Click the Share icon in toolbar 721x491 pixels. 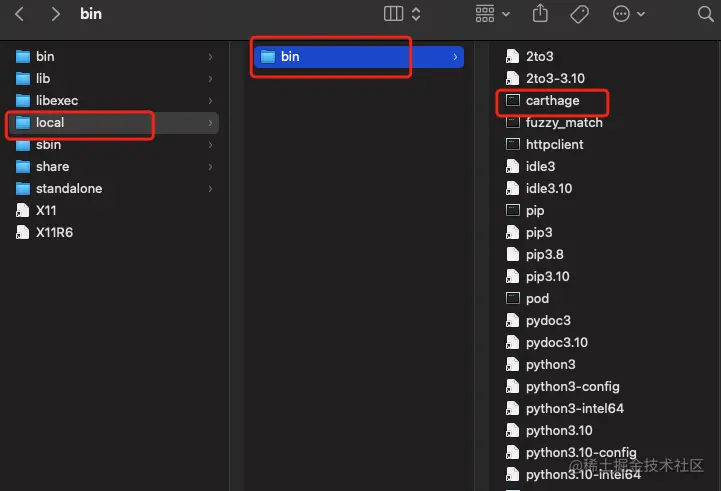tap(540, 13)
